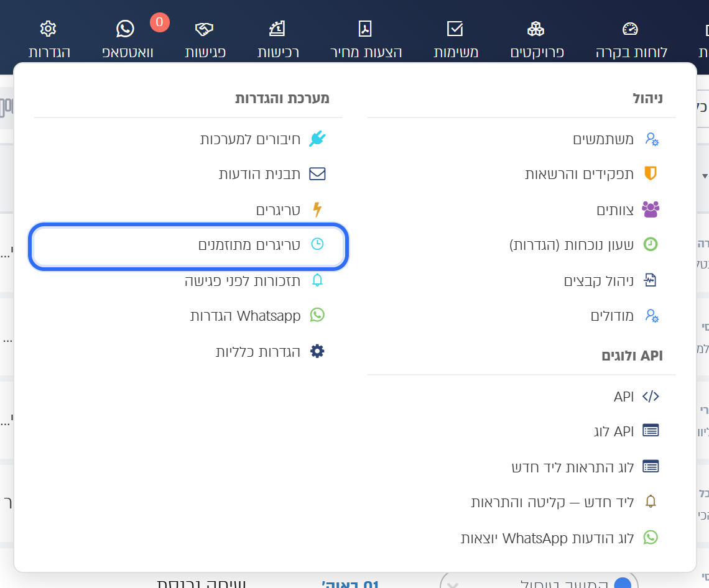Click the פרויקטים label in top navigation
709x588 pixels.
[537, 52]
